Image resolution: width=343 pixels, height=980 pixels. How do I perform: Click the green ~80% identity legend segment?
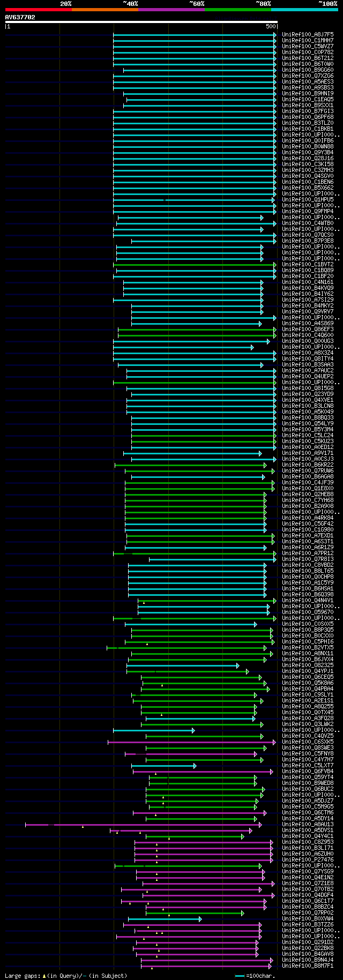[238, 10]
